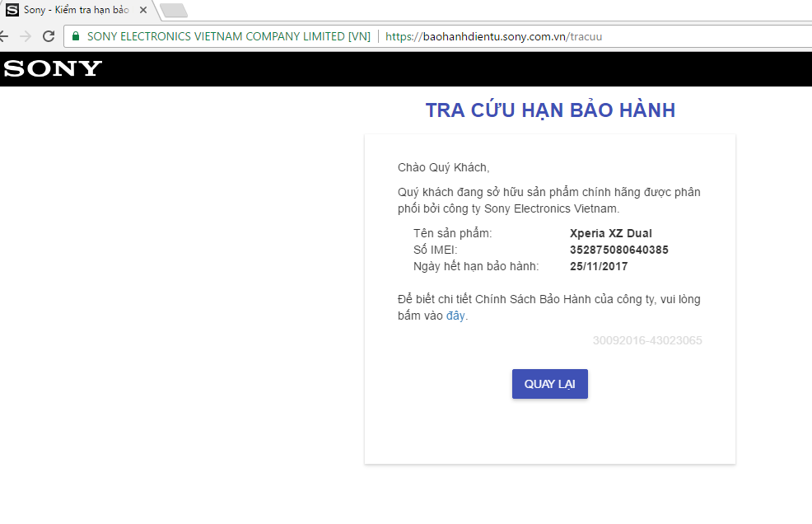Open a new browser tab
The image size is (812, 524).
point(174,11)
